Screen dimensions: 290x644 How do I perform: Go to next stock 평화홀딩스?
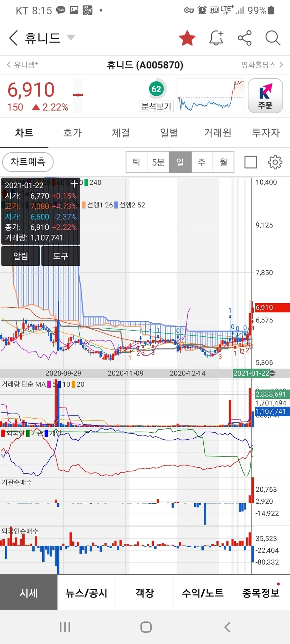(262, 65)
